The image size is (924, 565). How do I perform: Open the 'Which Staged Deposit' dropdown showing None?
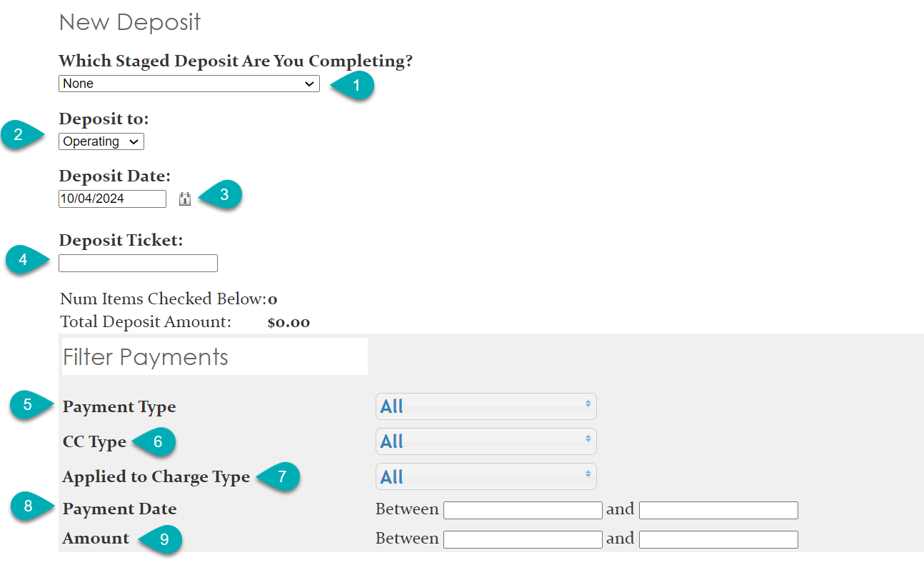pyautogui.click(x=188, y=84)
